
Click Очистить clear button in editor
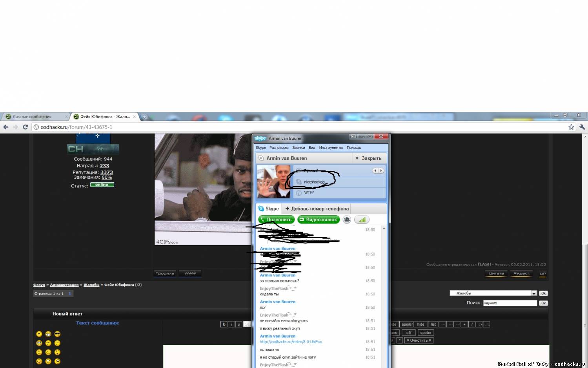pos(419,340)
